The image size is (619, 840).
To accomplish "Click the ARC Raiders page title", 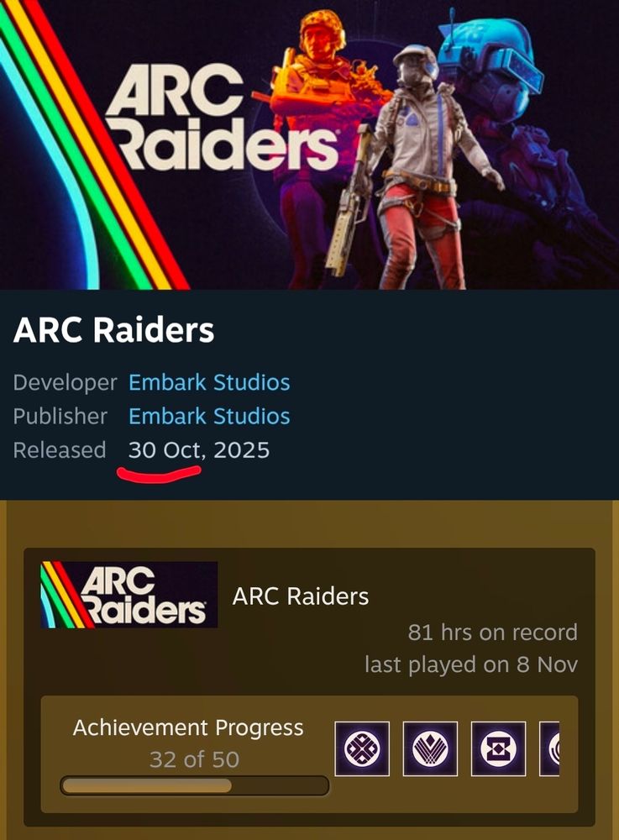I will point(114,329).
